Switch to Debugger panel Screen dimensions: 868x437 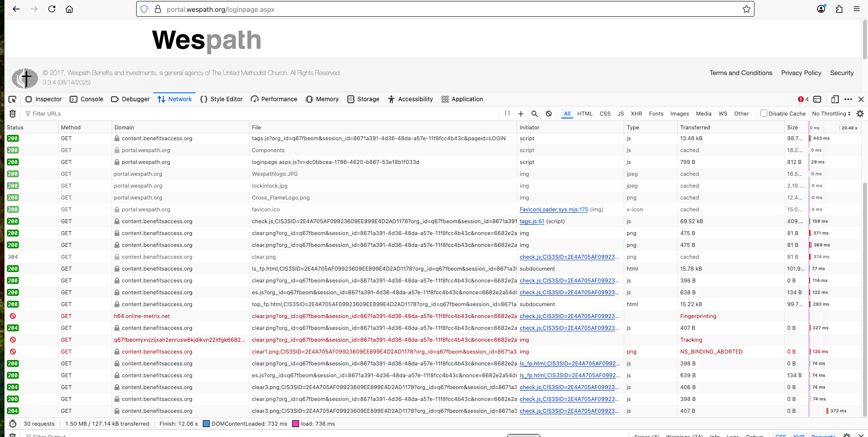click(130, 99)
